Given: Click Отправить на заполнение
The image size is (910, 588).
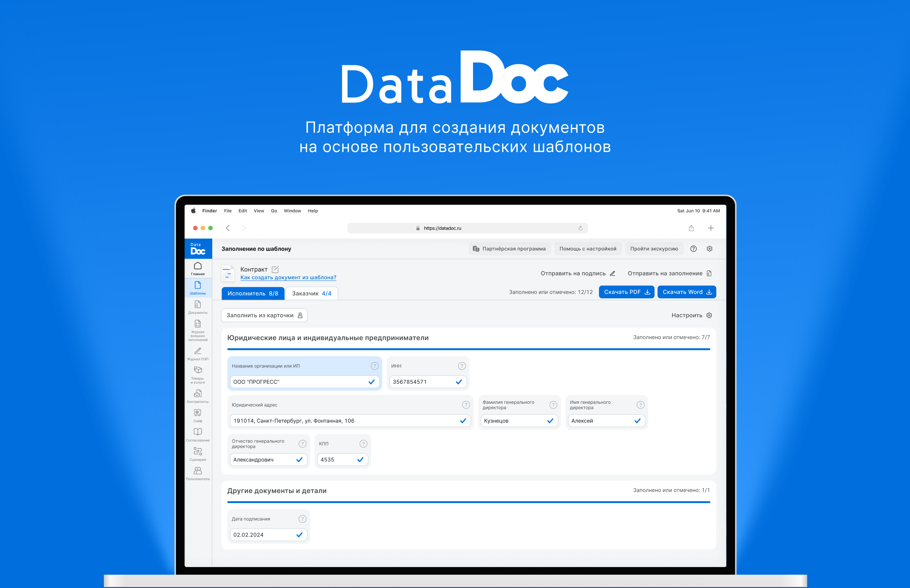Looking at the screenshot, I should tap(670, 273).
